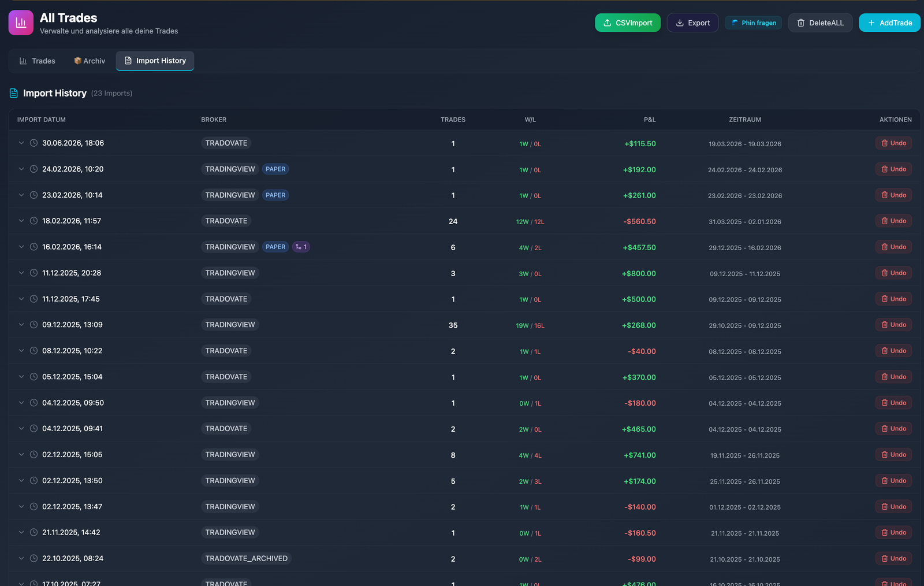This screenshot has height=586, width=924.
Task: Undo the 16.02.2026, 16:14 import
Action: [x=893, y=247]
